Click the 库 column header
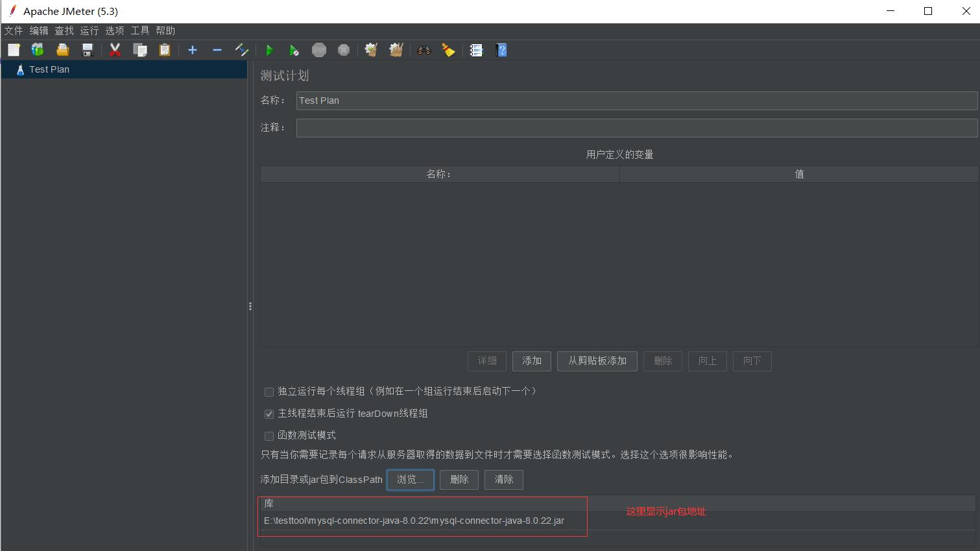The image size is (980, 551). click(x=617, y=504)
